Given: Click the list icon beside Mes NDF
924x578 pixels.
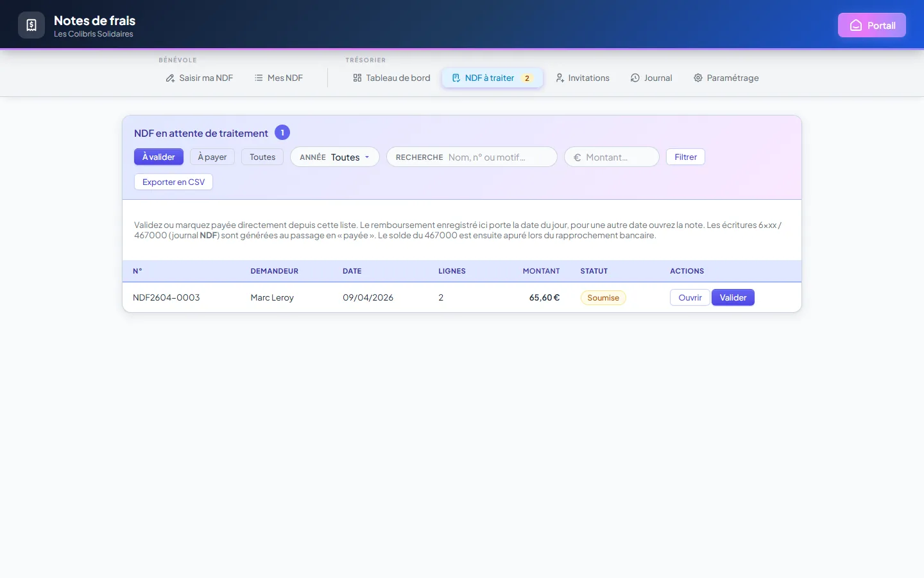Looking at the screenshot, I should pyautogui.click(x=259, y=78).
